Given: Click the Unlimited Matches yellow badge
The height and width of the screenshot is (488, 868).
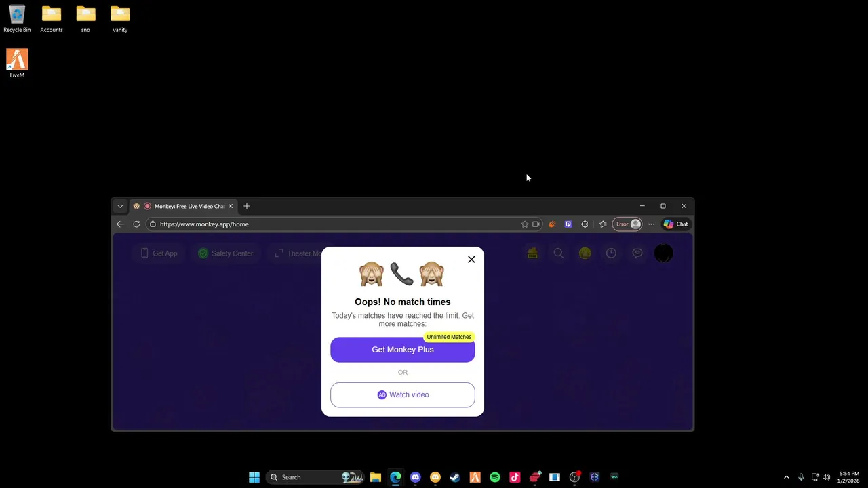Looking at the screenshot, I should tap(449, 337).
